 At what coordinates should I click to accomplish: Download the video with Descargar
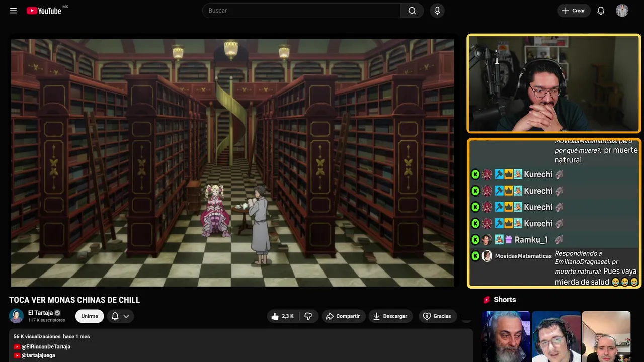[390, 316]
